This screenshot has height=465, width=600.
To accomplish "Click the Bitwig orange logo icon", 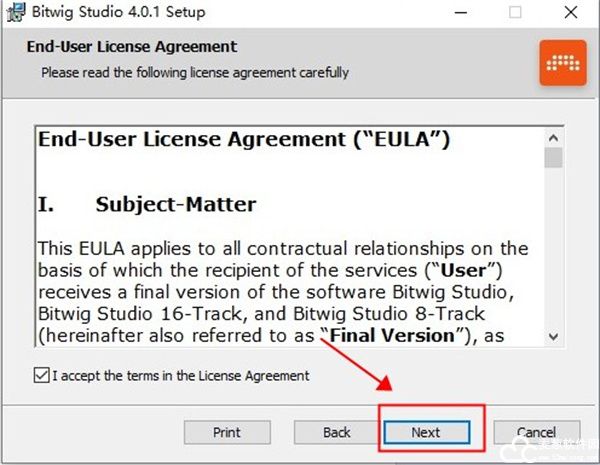I will click(x=563, y=63).
